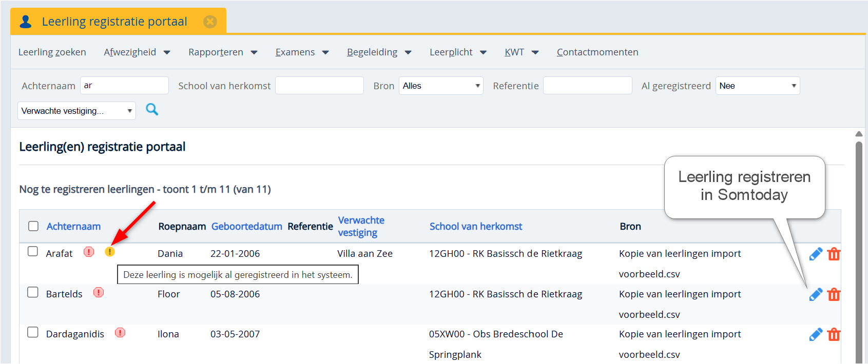Image resolution: width=868 pixels, height=364 pixels.
Task: Click the user icon in portal tab
Action: [26, 22]
